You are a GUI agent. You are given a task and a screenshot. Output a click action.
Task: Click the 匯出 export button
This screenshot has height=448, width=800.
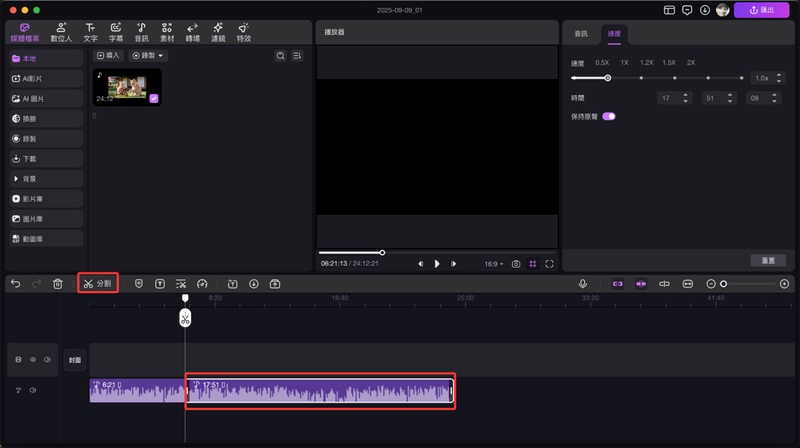pyautogui.click(x=761, y=10)
